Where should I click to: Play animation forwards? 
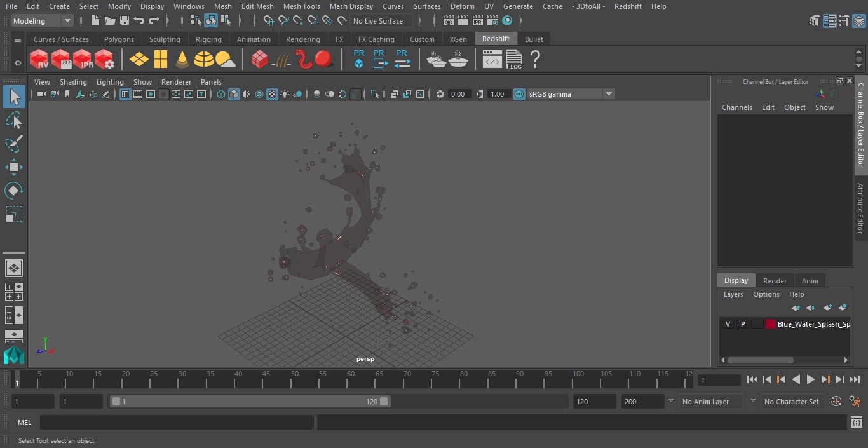pyautogui.click(x=811, y=379)
